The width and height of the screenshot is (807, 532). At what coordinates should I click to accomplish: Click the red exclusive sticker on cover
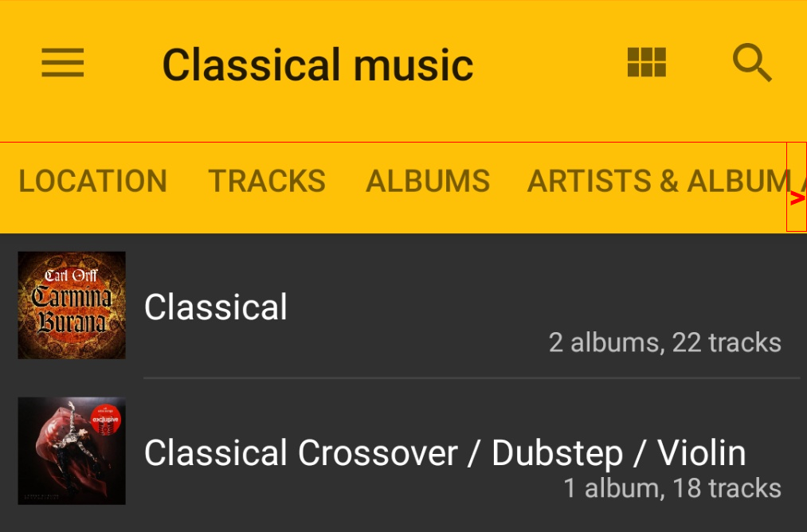[x=105, y=417]
